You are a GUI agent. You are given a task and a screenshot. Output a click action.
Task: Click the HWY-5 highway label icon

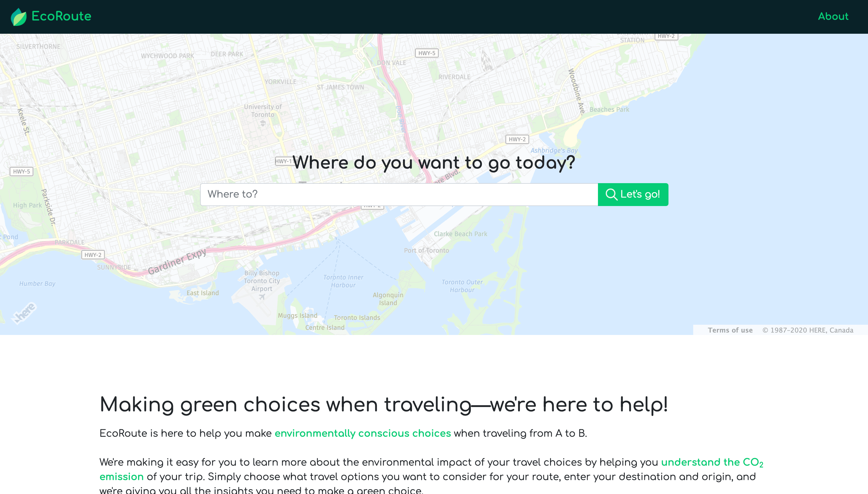pos(427,53)
